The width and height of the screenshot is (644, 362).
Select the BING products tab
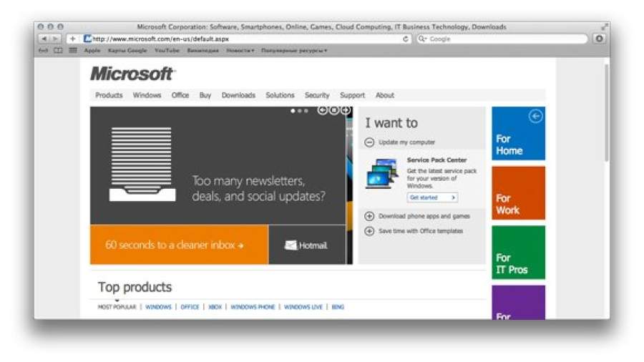pos(338,307)
